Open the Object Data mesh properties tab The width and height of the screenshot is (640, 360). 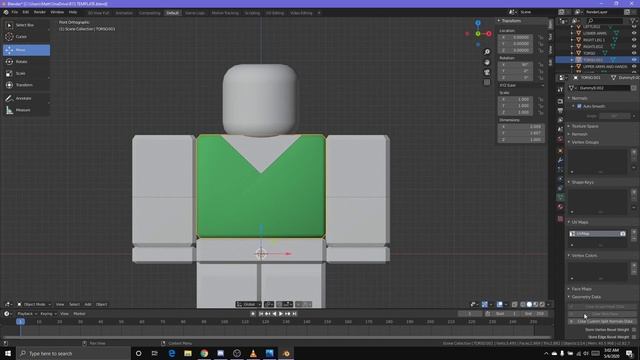(x=560, y=197)
